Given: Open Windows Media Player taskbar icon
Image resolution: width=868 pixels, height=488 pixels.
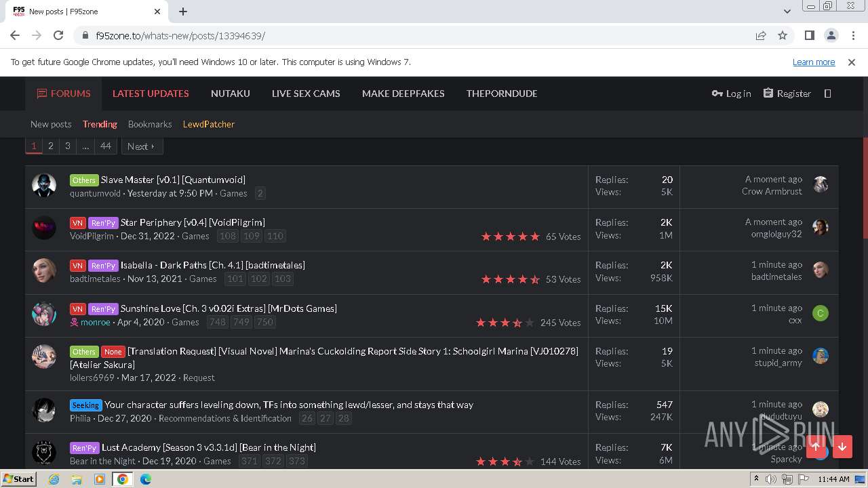Looking at the screenshot, I should (x=100, y=479).
